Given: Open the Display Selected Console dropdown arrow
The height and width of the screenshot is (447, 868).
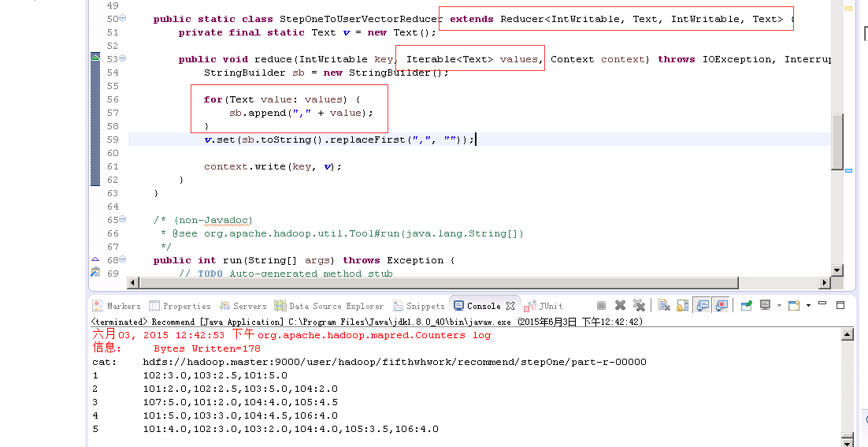Looking at the screenshot, I should pos(779,305).
